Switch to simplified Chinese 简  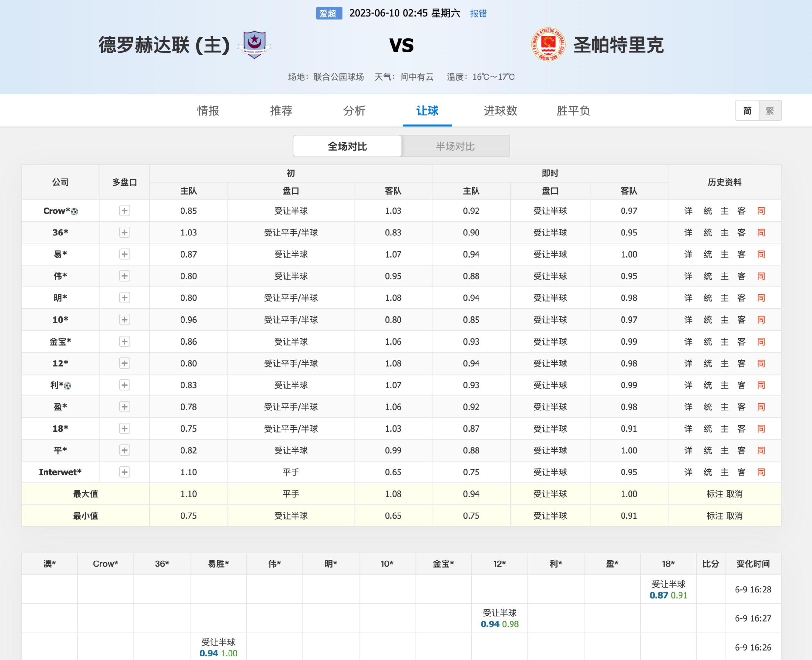tap(747, 111)
